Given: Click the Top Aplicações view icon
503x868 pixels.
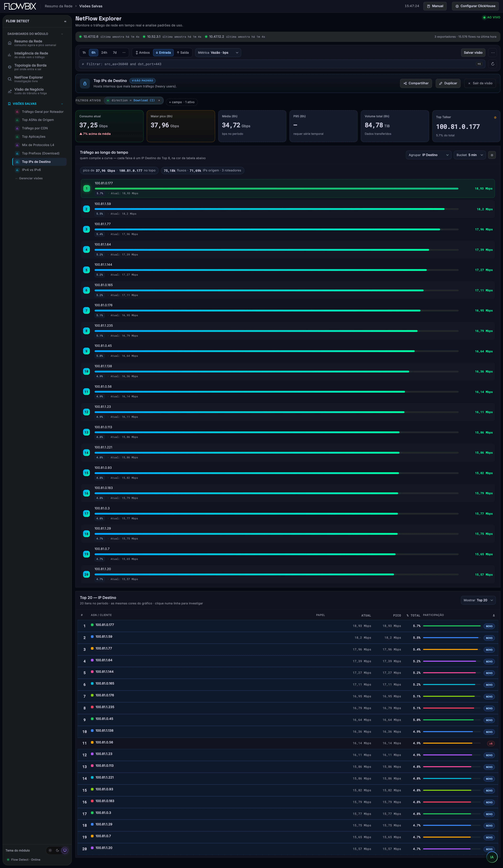Looking at the screenshot, I should (17, 137).
